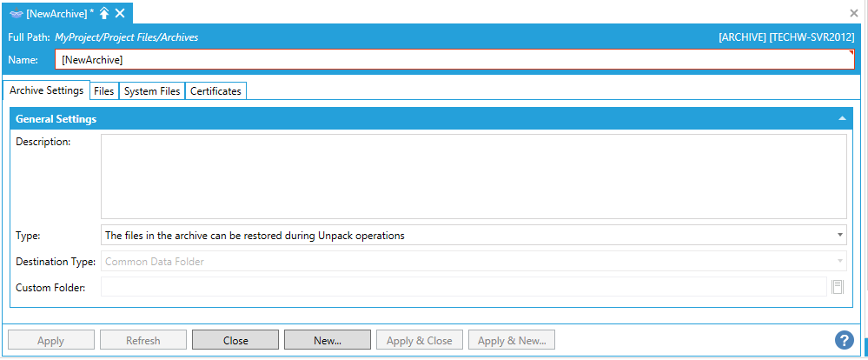The image size is (868, 360).
Task: Expand the Destination Type combo box
Action: (x=839, y=261)
